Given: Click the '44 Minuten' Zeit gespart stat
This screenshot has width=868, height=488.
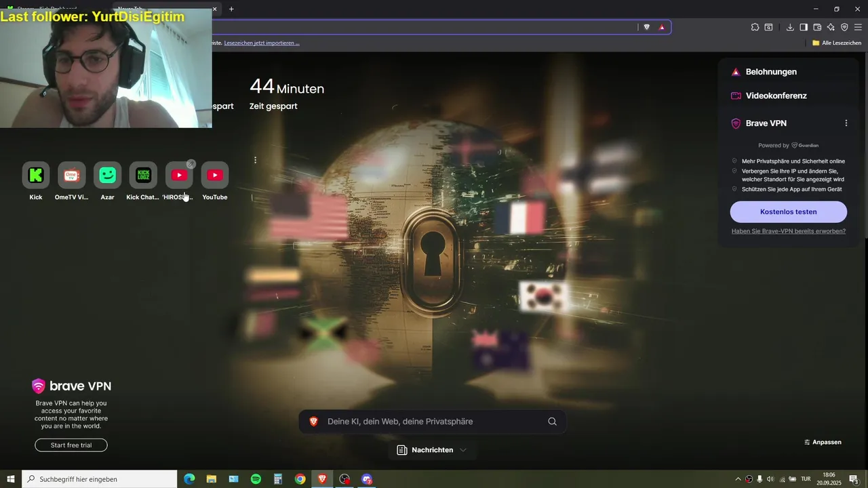Looking at the screenshot, I should tap(287, 94).
